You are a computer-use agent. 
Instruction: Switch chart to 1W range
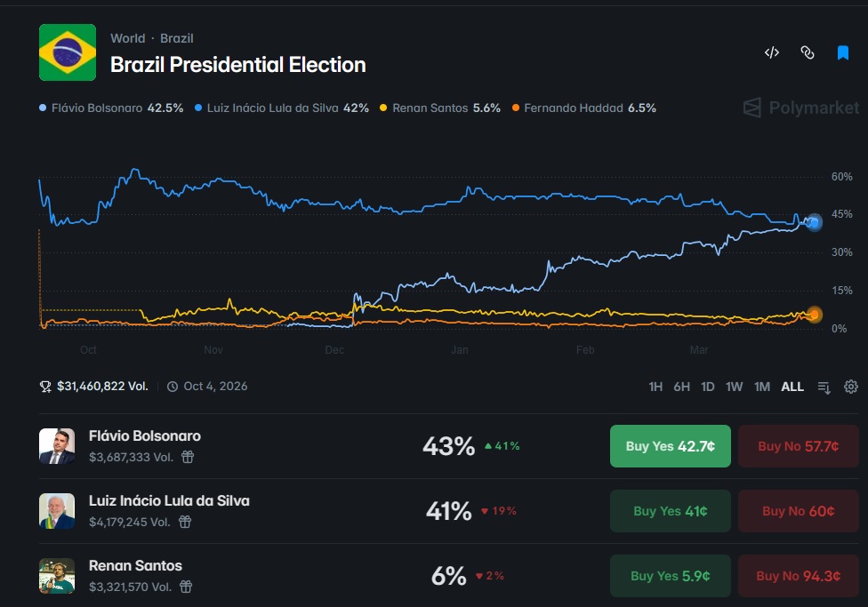click(734, 387)
